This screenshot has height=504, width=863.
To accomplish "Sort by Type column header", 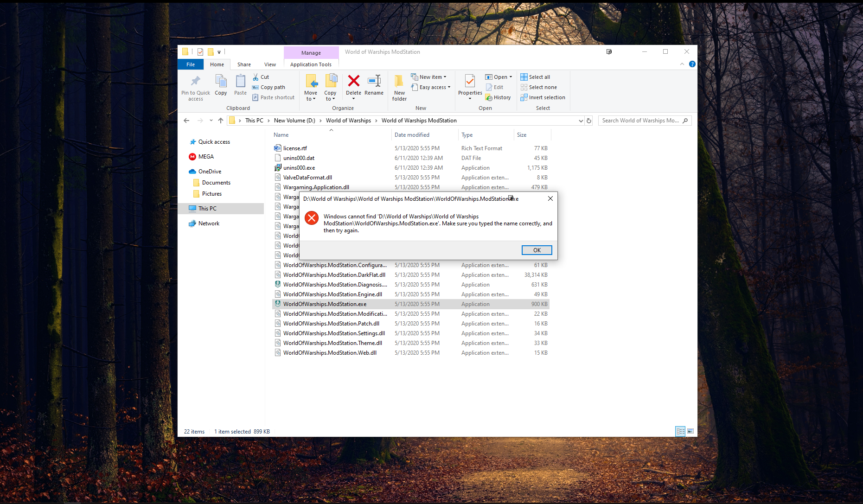I will [467, 135].
